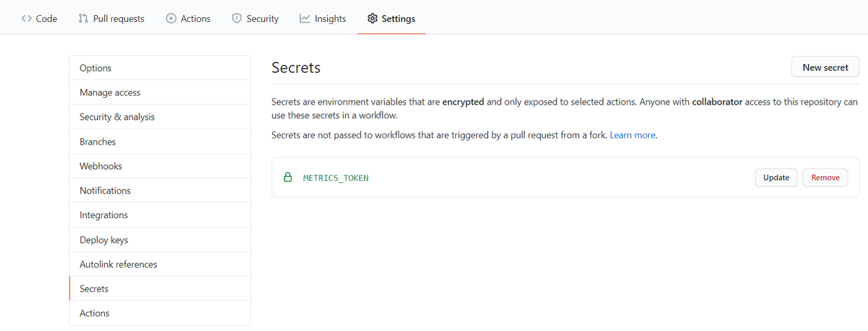The height and width of the screenshot is (331, 868).
Task: Switch to the Insights tab
Action: coord(330,19)
